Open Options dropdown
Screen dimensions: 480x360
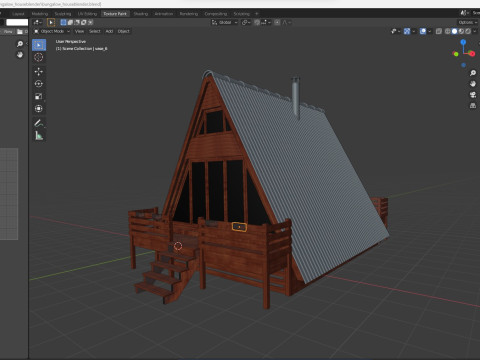pos(467,22)
